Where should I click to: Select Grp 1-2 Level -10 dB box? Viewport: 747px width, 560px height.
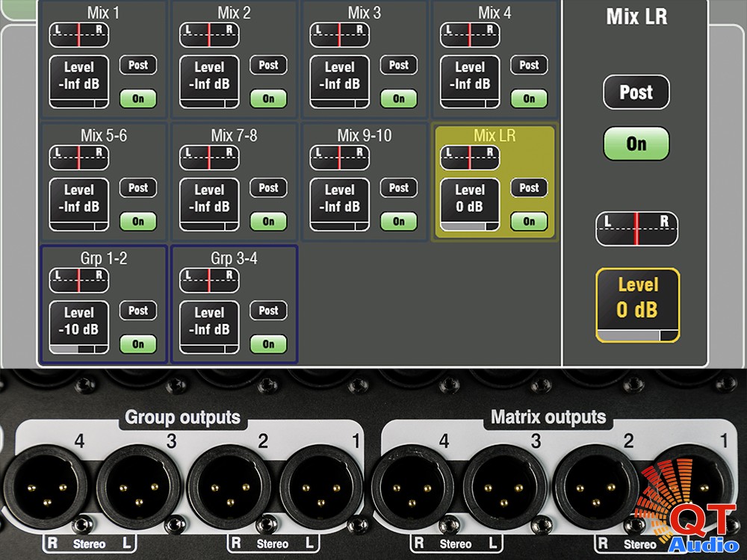(x=79, y=327)
